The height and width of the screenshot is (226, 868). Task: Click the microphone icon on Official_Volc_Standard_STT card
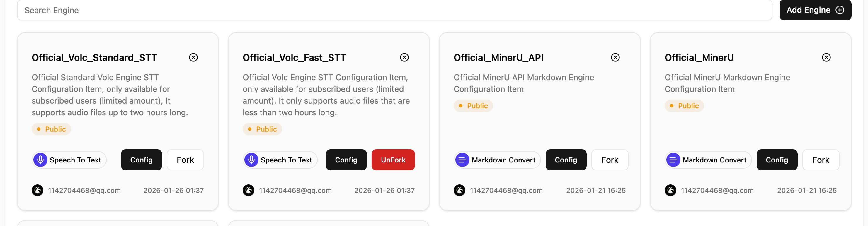click(x=40, y=160)
